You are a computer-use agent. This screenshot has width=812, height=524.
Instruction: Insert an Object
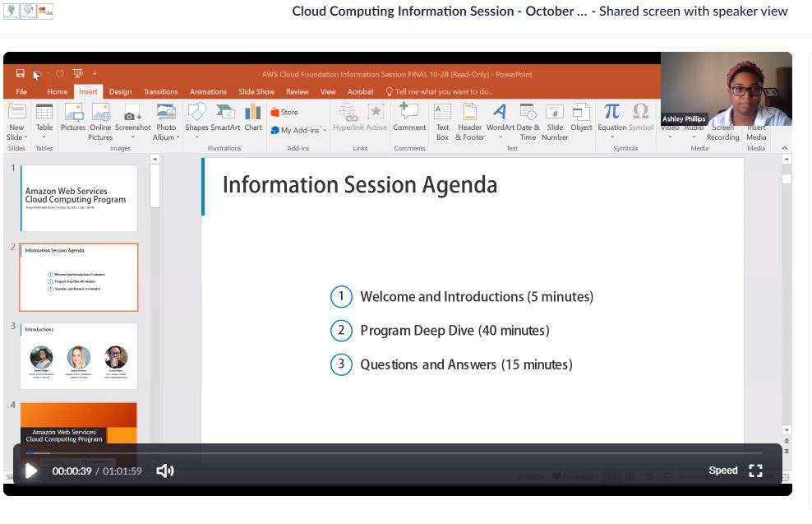pos(581,117)
